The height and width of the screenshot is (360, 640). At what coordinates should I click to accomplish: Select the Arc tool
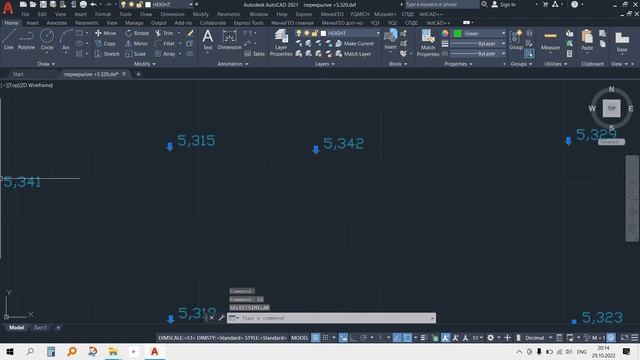coord(66,40)
